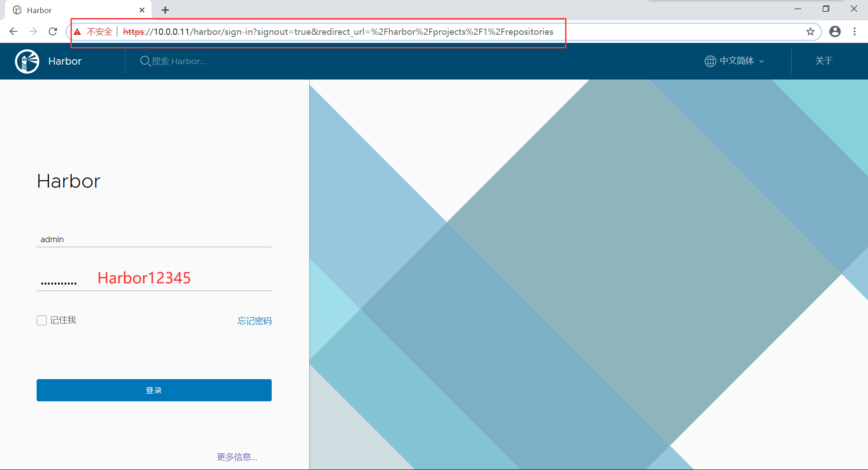The width and height of the screenshot is (868, 470).
Task: Select the Harbor browser tab
Action: pyautogui.click(x=78, y=10)
